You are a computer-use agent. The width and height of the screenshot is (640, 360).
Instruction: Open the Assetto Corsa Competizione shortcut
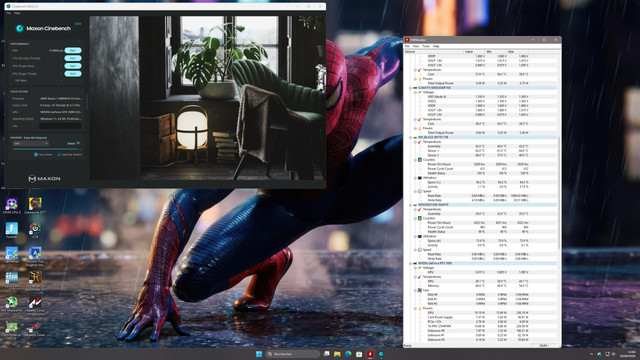(x=35, y=306)
